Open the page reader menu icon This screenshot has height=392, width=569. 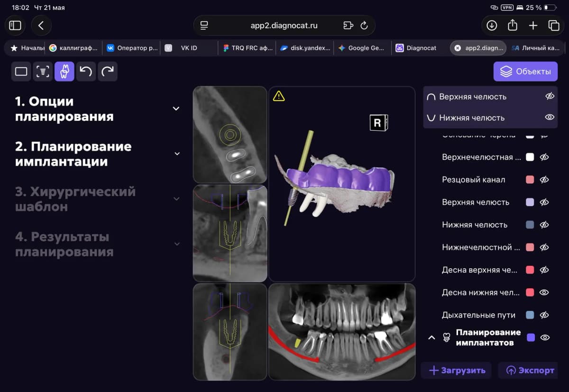204,26
